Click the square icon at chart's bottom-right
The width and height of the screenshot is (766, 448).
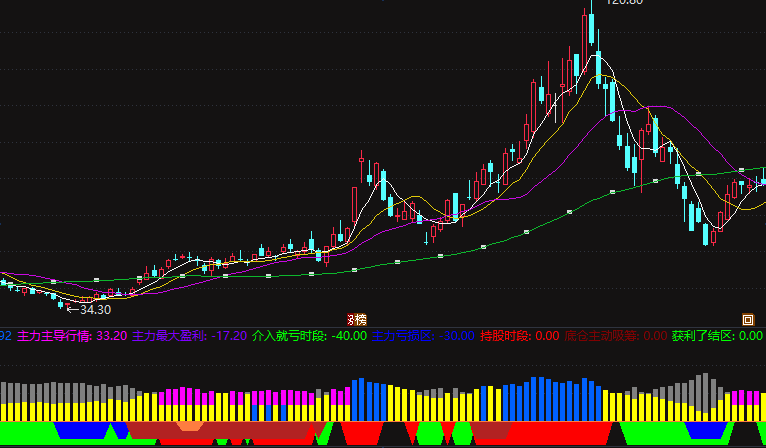click(x=748, y=320)
